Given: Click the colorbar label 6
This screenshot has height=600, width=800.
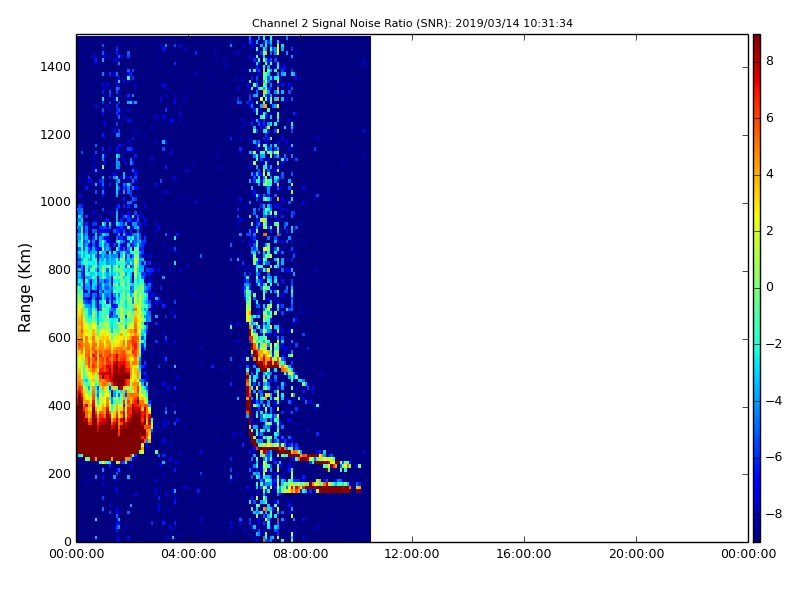Looking at the screenshot, I should click(x=770, y=118).
